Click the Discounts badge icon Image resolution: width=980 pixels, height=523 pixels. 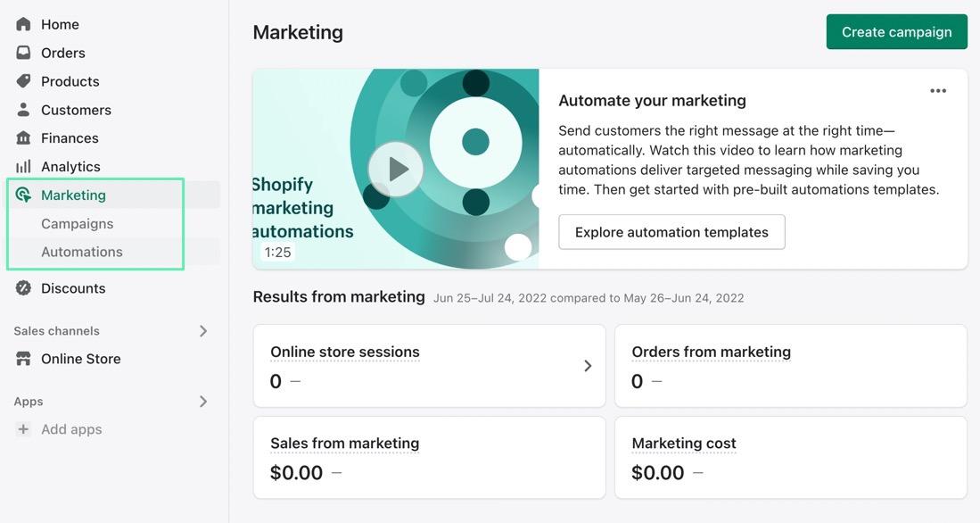[23, 288]
